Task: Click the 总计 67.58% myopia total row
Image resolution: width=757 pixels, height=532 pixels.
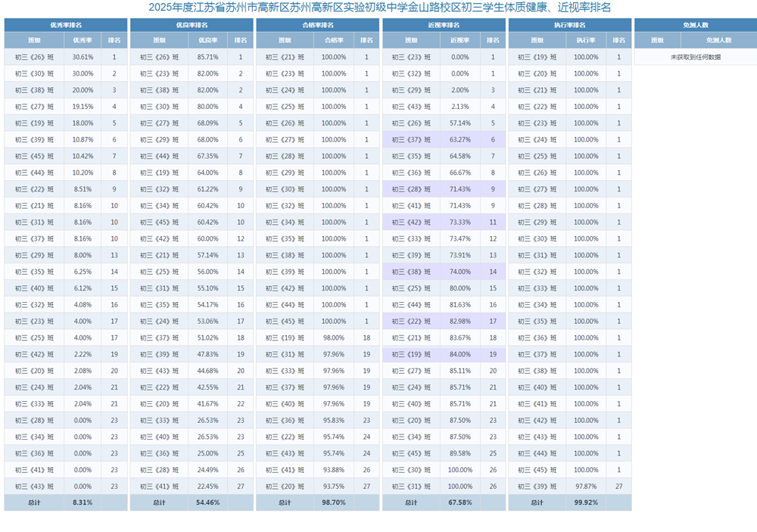Action: (444, 502)
